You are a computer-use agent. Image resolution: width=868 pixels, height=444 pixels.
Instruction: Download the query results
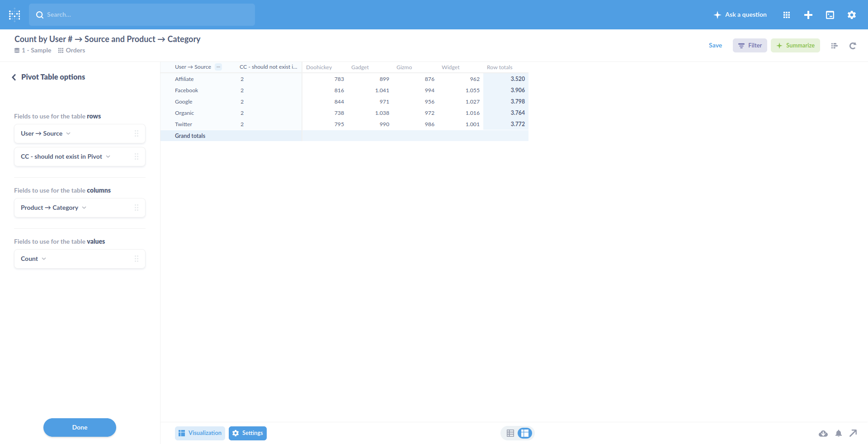823,433
